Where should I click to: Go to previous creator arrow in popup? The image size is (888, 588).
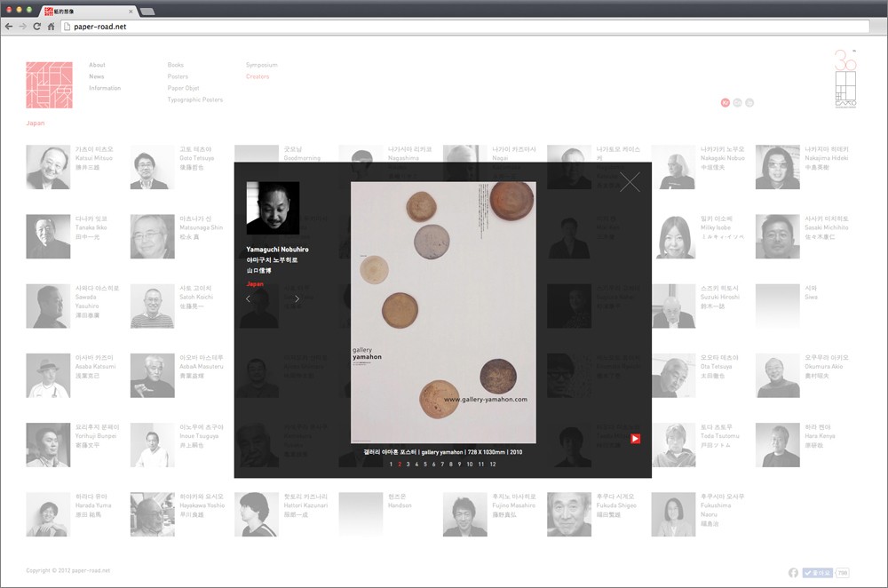coord(248,298)
